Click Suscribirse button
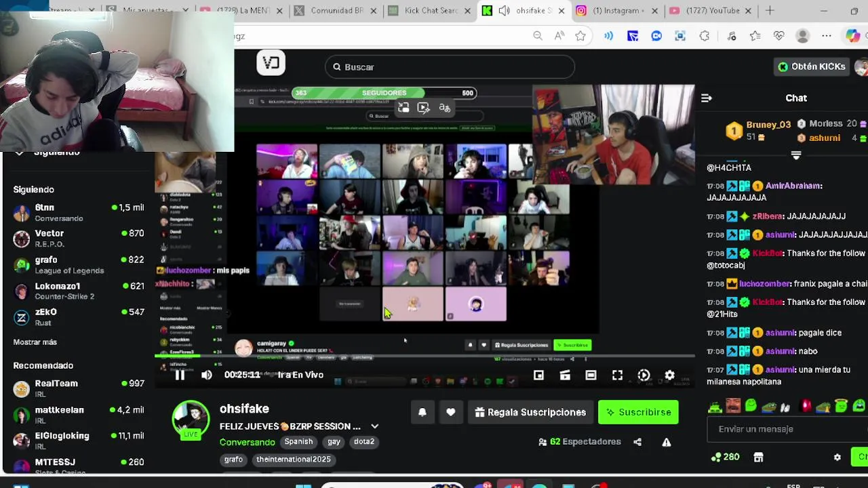868x488 pixels. (x=638, y=412)
